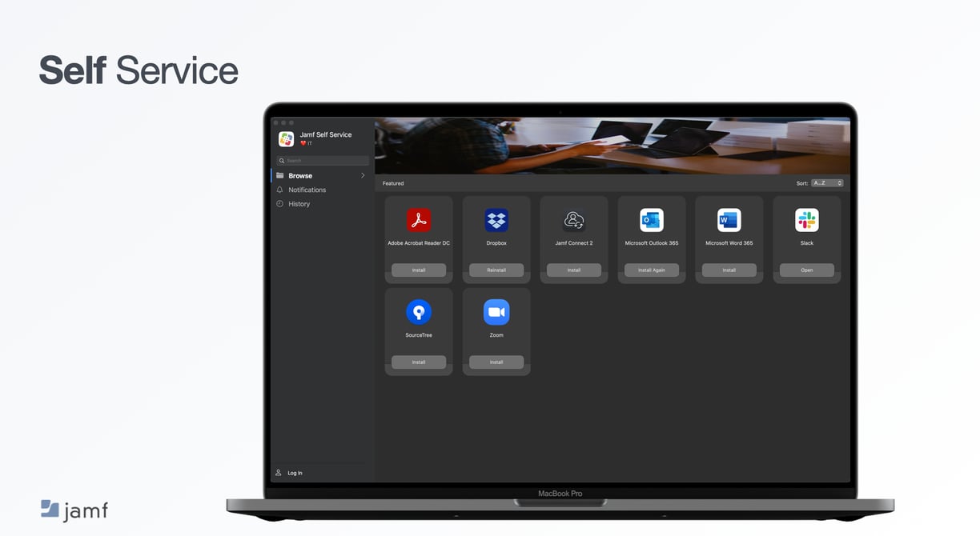This screenshot has width=980, height=536.
Task: Open Notifications in the sidebar
Action: click(321, 190)
